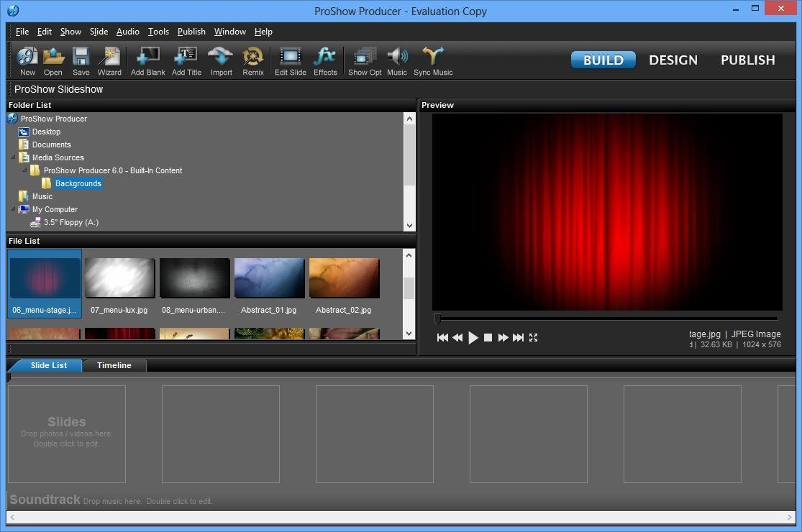Image resolution: width=802 pixels, height=532 pixels.
Task: Select 07_menu-lux.jpg thumbnail
Action: point(119,284)
